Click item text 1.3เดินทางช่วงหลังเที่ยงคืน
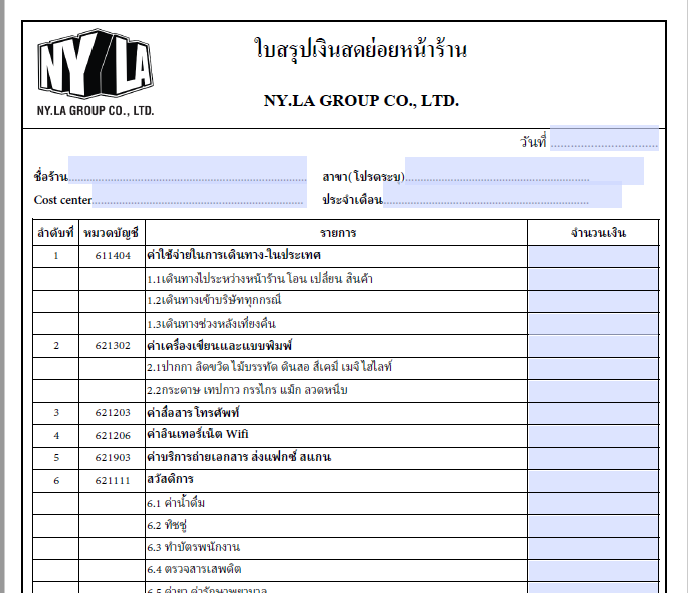The height and width of the screenshot is (593, 688). (211, 324)
